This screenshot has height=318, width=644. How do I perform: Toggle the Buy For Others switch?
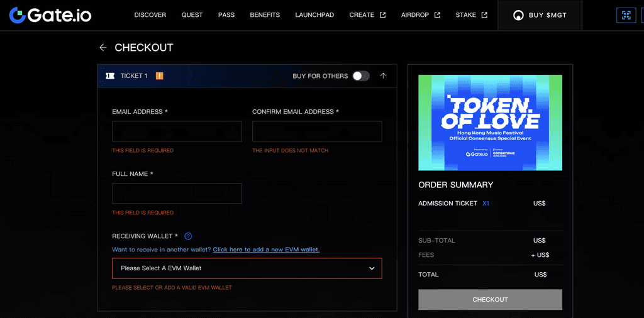tap(360, 76)
